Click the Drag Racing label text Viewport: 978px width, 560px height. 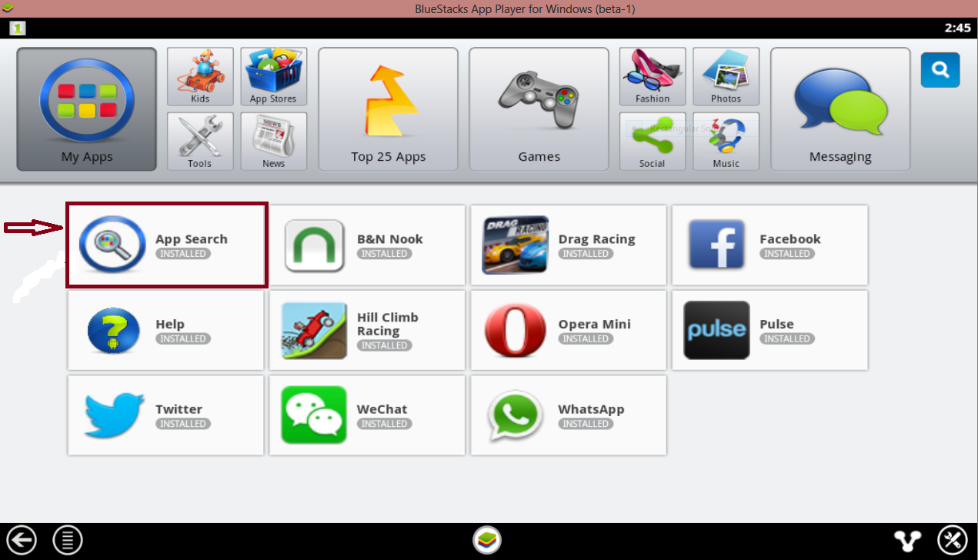[x=596, y=239]
